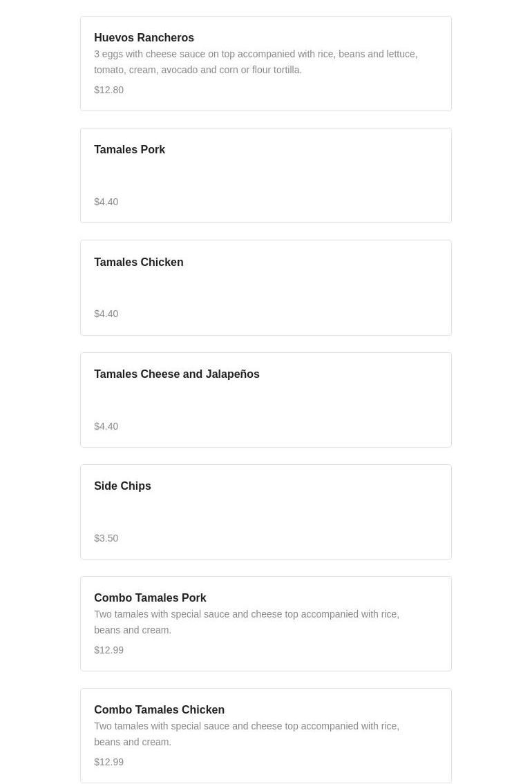The width and height of the screenshot is (532, 784).
Task: Click Combo Tamales Chicken description text
Action: 246,734
